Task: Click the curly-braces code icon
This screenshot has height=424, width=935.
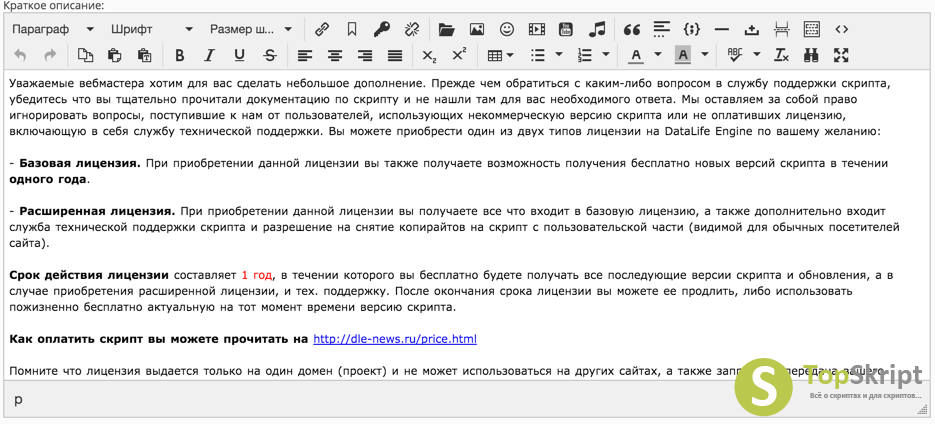Action: 692,29
